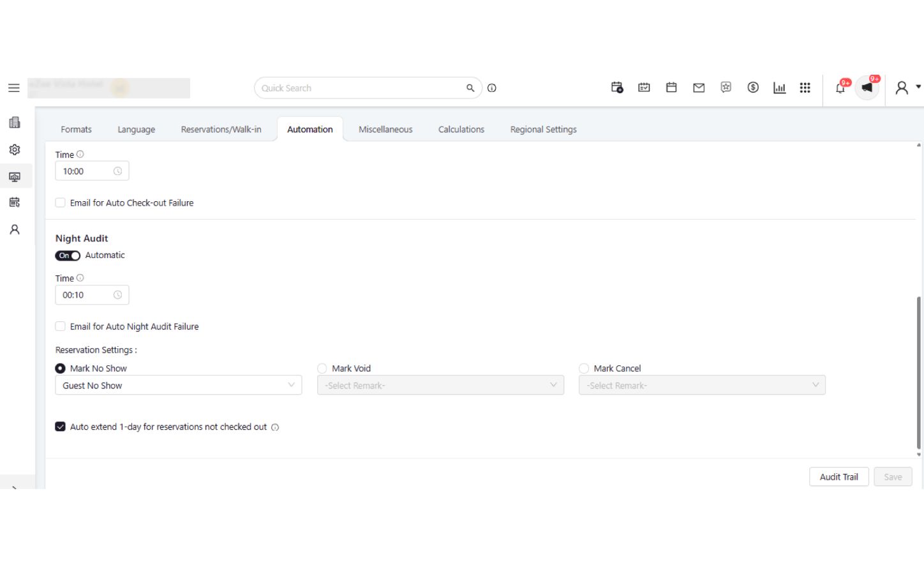Click the Night Audit 00:10 time field
The image size is (924, 578).
[x=92, y=295]
